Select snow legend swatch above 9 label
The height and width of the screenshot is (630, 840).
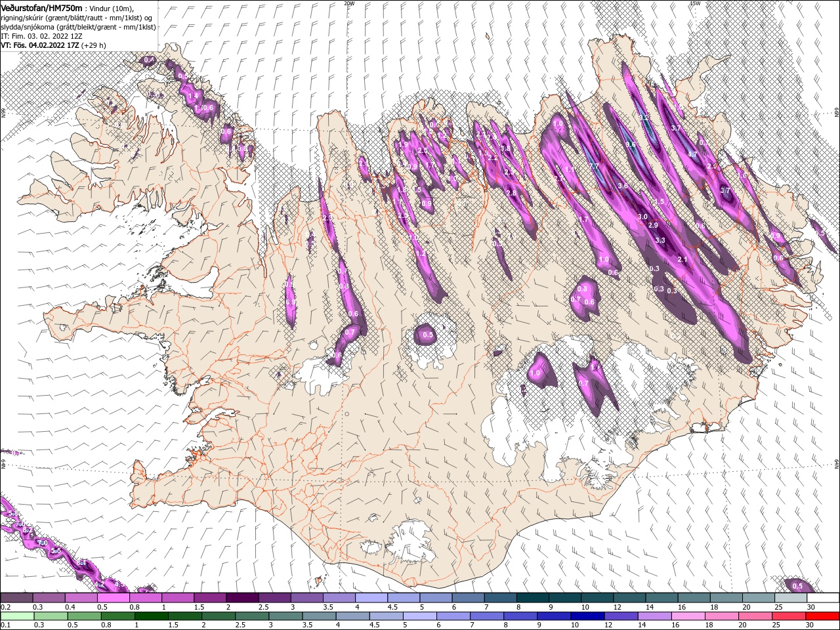(x=565, y=598)
